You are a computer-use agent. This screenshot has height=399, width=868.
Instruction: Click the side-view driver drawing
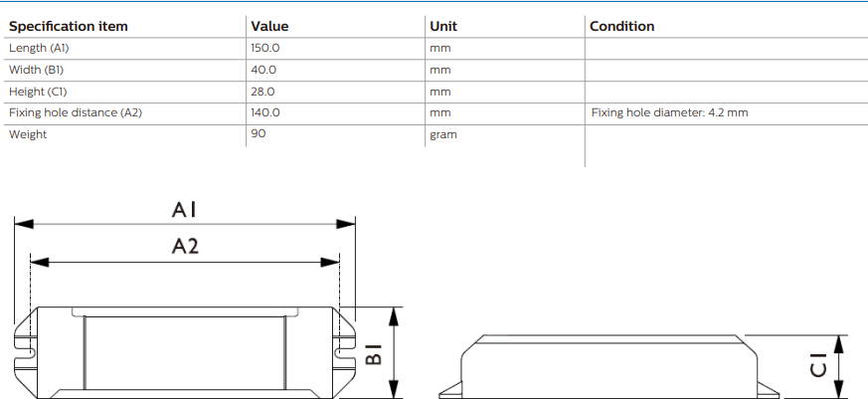[x=608, y=366]
